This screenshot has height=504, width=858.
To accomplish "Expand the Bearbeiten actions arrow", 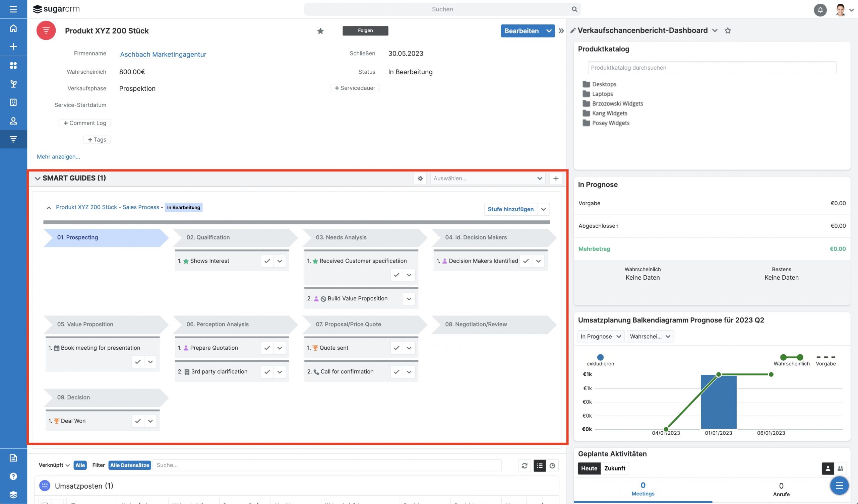I will pyautogui.click(x=549, y=31).
